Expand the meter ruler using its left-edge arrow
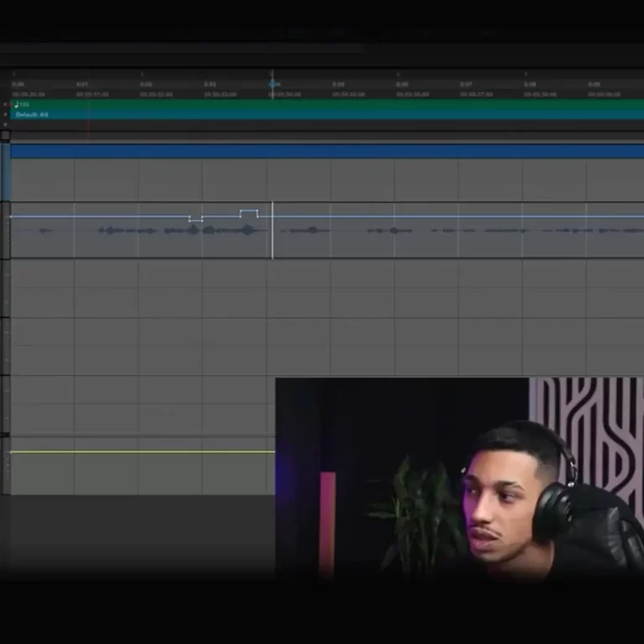This screenshot has height=644, width=644. click(x=5, y=114)
